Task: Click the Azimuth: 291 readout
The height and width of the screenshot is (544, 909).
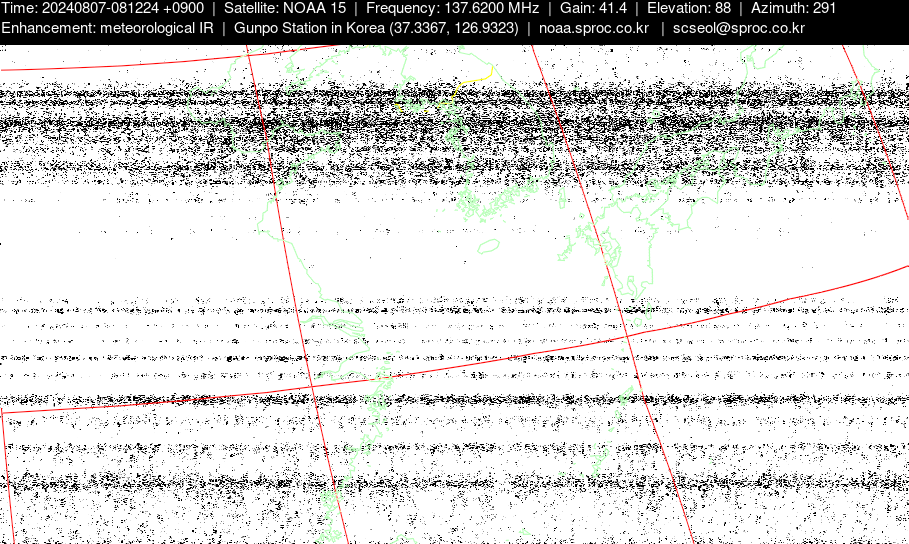Action: 793,8
